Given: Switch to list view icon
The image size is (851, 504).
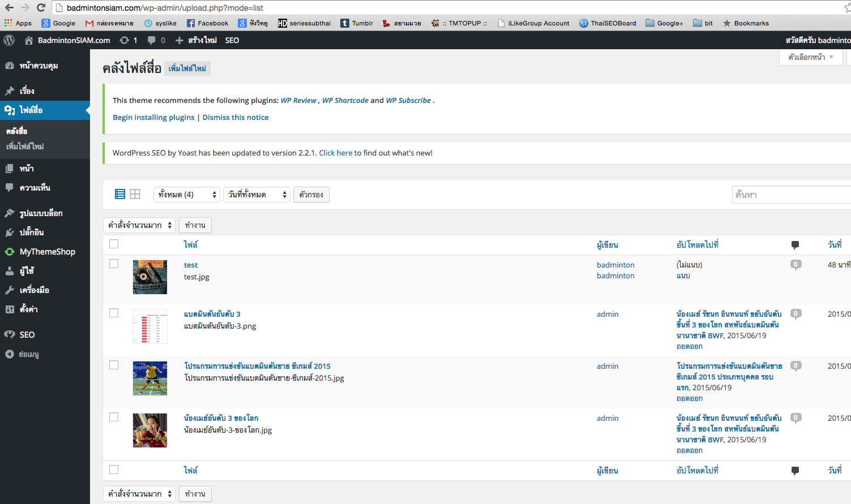Looking at the screenshot, I should click(x=120, y=194).
